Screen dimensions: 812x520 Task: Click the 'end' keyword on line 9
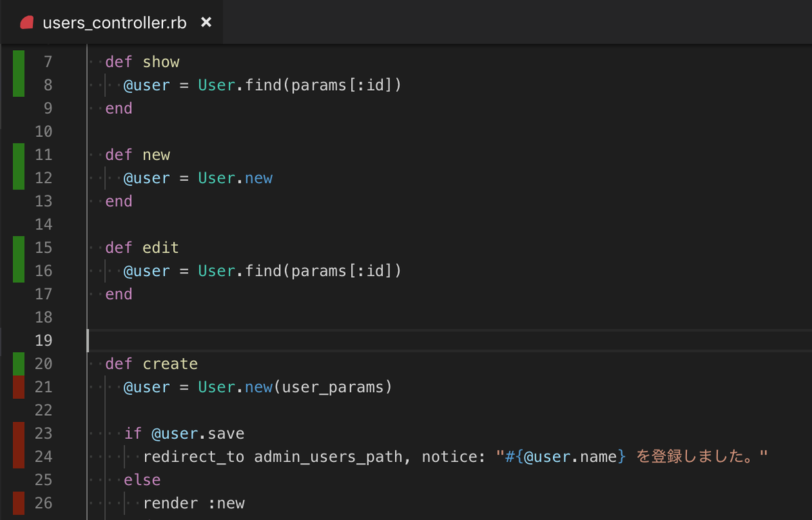point(119,108)
